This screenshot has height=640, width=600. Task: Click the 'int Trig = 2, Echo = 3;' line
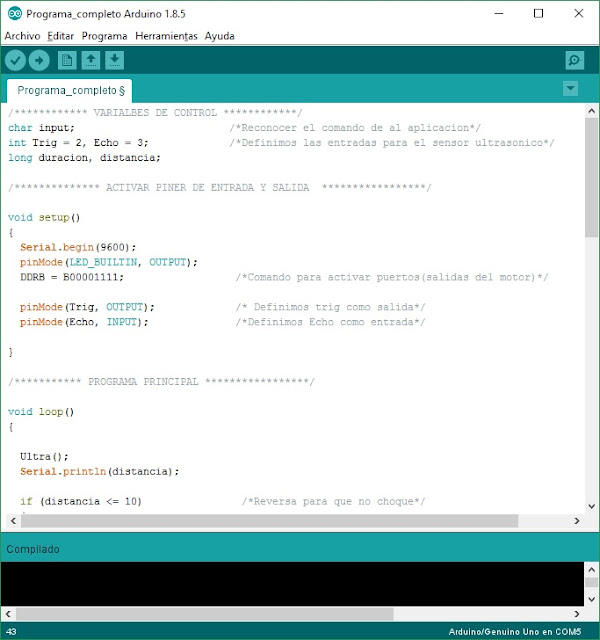tap(78, 143)
